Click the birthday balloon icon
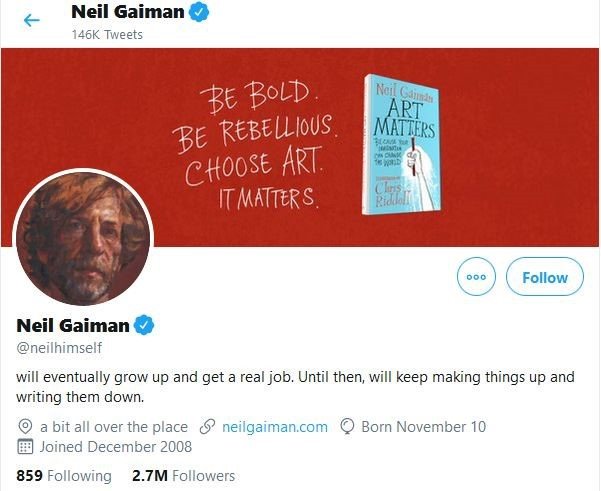Viewport: 601px width, 491px height. 348,427
